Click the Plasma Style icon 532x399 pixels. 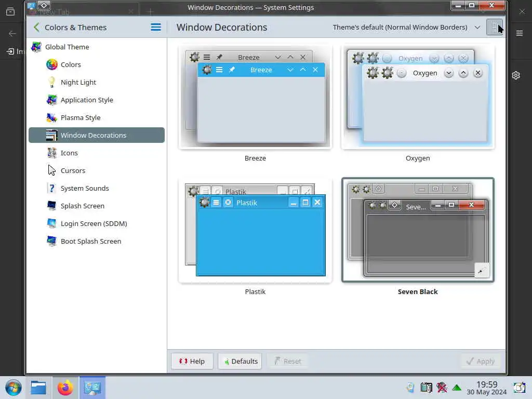point(51,117)
